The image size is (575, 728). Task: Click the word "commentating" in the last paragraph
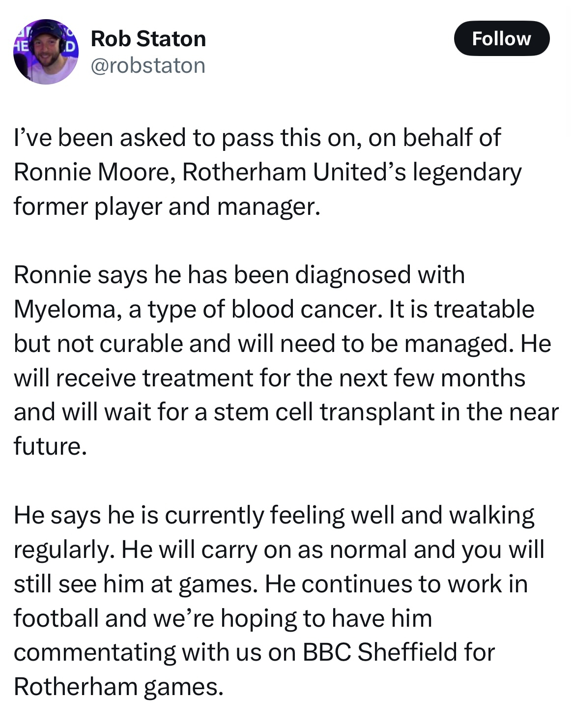95,653
